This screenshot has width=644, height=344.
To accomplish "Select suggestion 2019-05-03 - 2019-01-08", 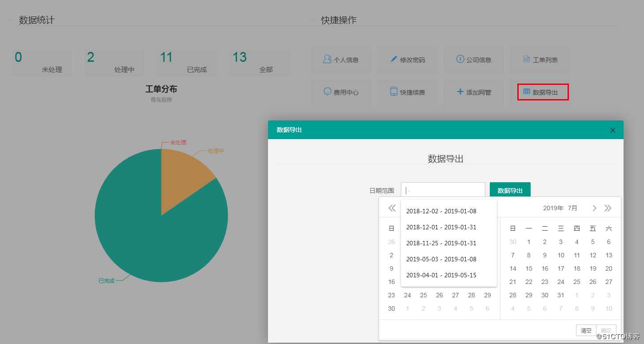I will click(x=449, y=259).
